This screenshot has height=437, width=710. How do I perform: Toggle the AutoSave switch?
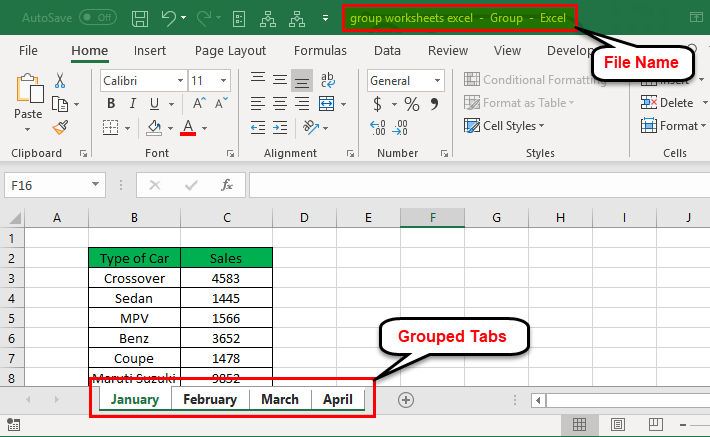[97, 18]
